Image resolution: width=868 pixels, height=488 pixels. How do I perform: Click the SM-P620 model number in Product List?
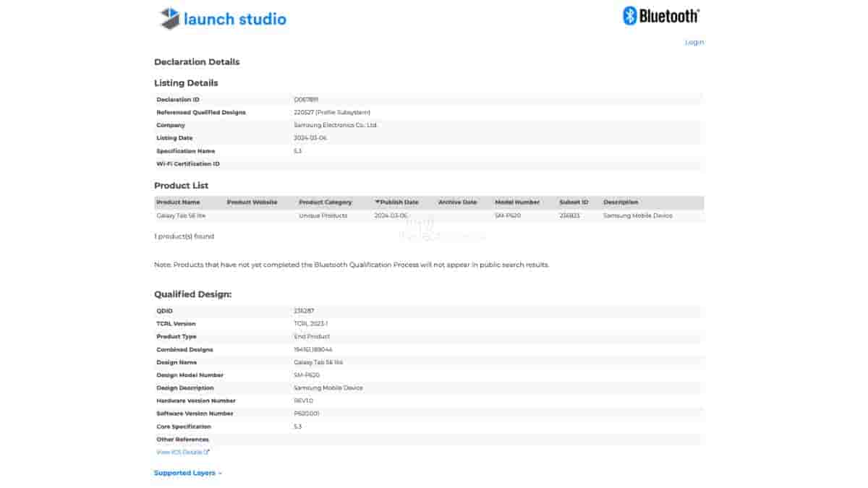click(x=509, y=215)
